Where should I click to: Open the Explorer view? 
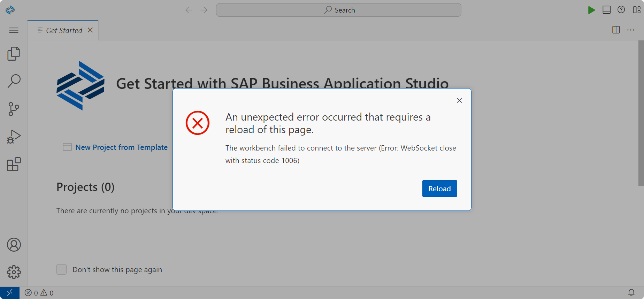coord(14,54)
